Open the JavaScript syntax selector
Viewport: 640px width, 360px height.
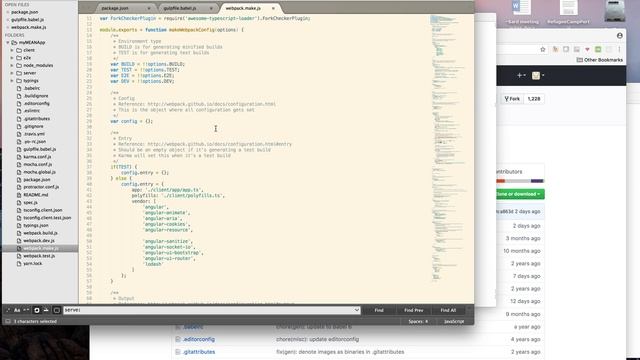point(454,322)
